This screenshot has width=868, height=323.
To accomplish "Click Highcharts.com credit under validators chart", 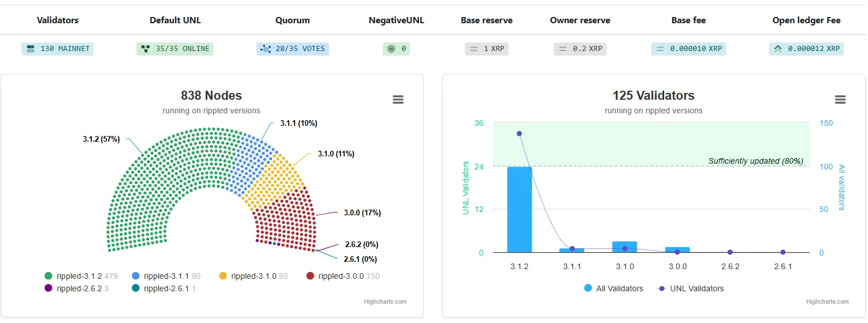I will click(827, 301).
